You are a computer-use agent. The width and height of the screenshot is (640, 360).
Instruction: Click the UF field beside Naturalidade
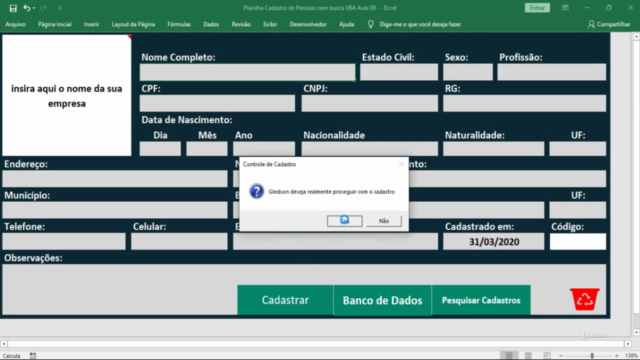tap(578, 149)
